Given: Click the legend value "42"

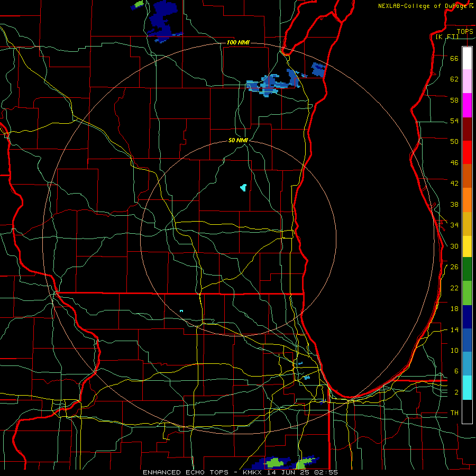Looking at the screenshot, I should coord(454,183).
